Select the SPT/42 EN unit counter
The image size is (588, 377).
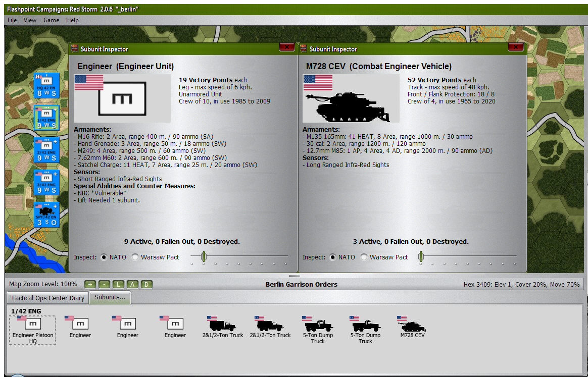46,214
